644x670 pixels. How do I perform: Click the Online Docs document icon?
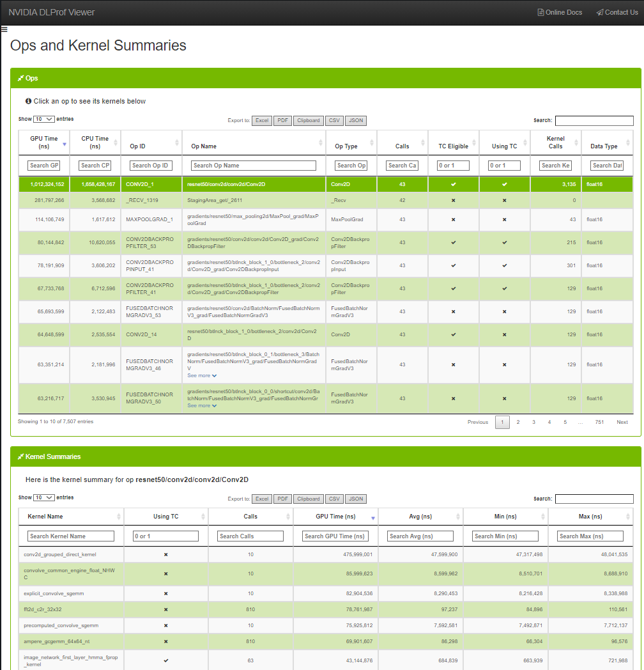click(540, 12)
